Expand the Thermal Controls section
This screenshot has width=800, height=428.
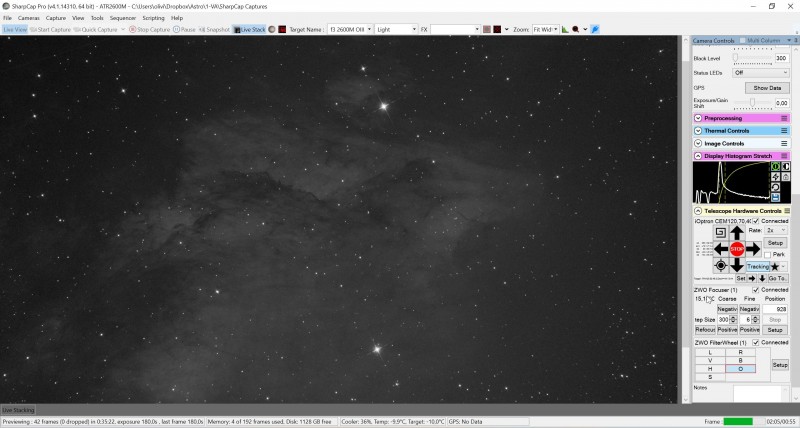698,131
